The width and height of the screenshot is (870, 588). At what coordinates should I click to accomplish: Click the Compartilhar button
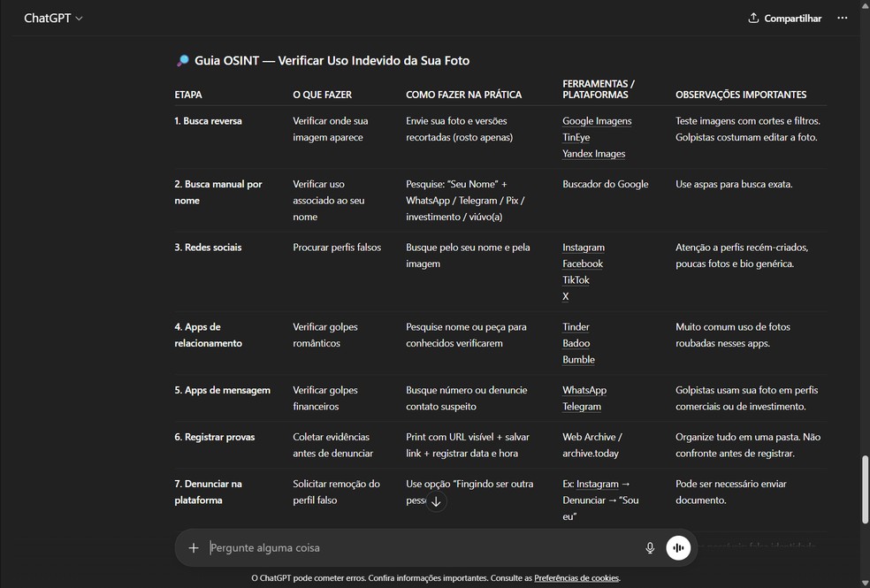point(784,18)
